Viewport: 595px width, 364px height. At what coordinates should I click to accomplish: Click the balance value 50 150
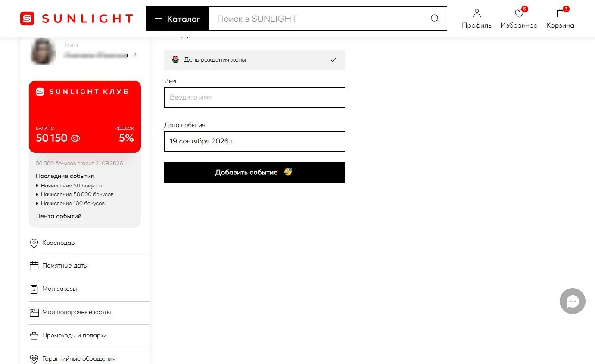tap(52, 138)
